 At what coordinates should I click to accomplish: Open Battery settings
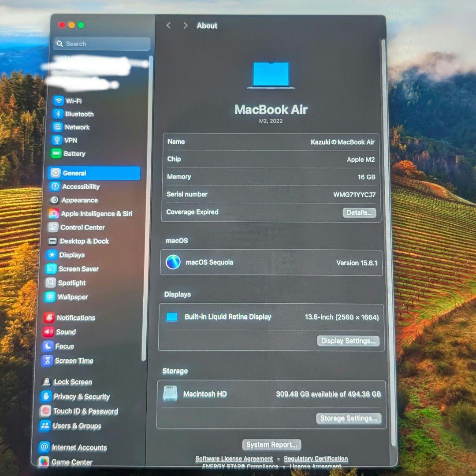(73, 153)
